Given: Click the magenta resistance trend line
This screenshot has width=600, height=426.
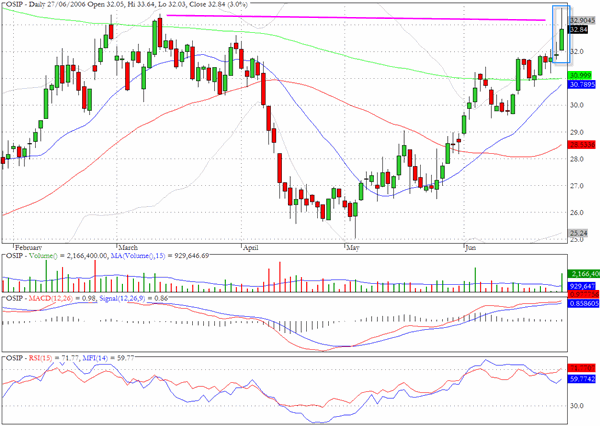Looking at the screenshot, I should pos(356,18).
